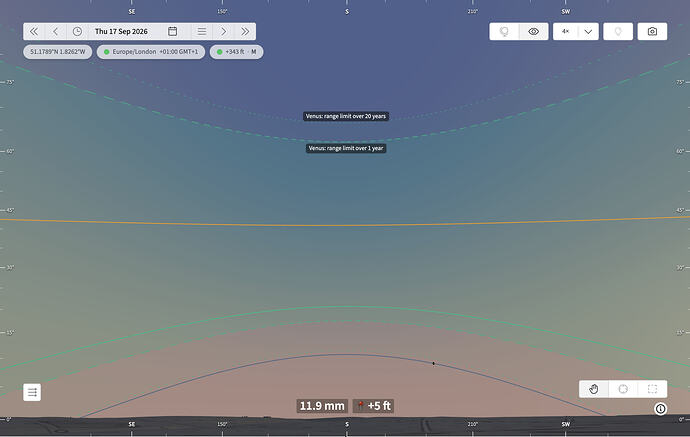690x437 pixels.
Task: Click the +5 ft camera height label
Action: [x=373, y=406]
